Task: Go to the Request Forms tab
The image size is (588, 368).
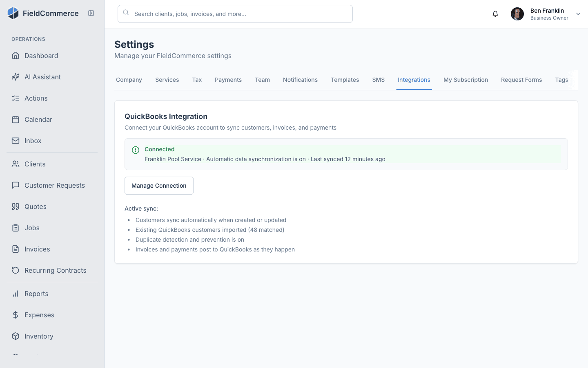Action: coord(521,80)
